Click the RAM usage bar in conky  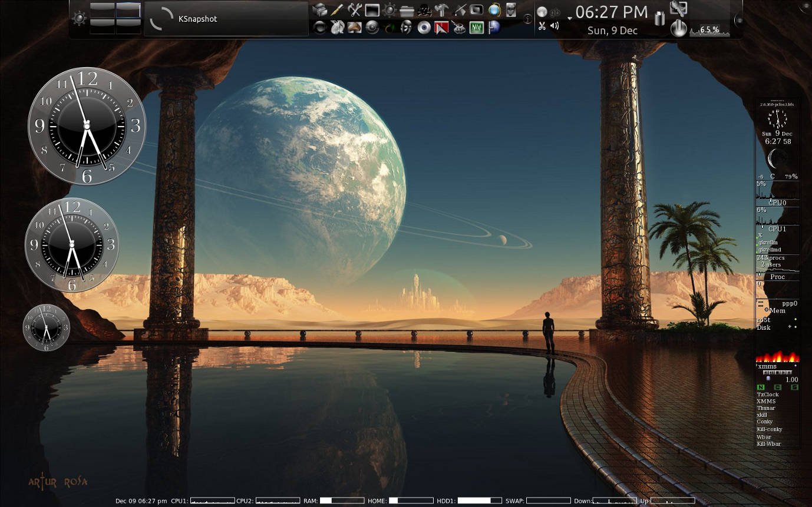[342, 501]
